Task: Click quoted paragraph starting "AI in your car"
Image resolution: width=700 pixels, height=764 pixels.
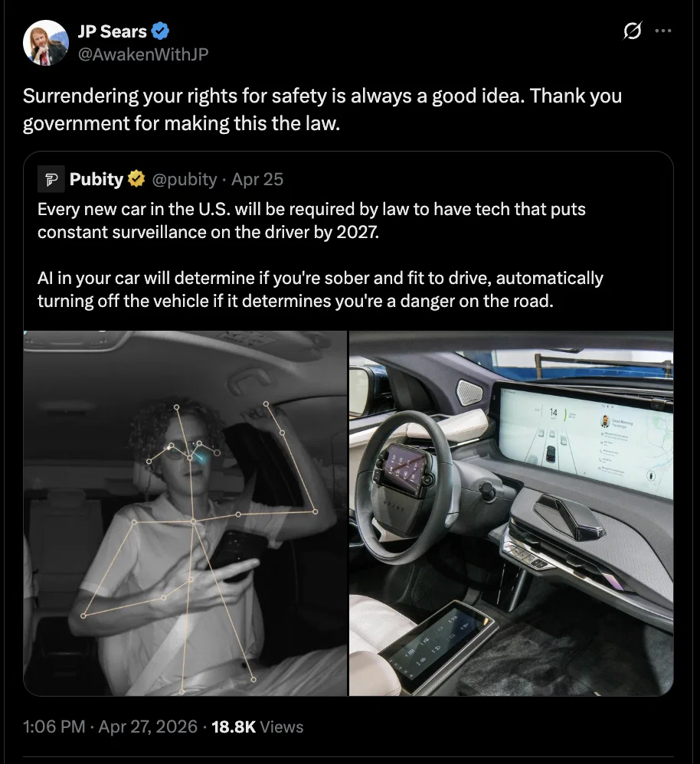Action: pyautogui.click(x=320, y=289)
